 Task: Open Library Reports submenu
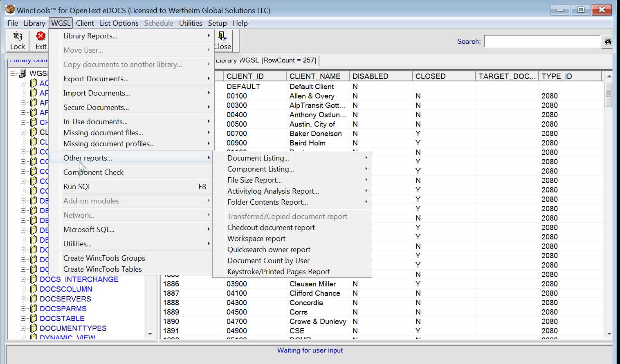coord(131,36)
